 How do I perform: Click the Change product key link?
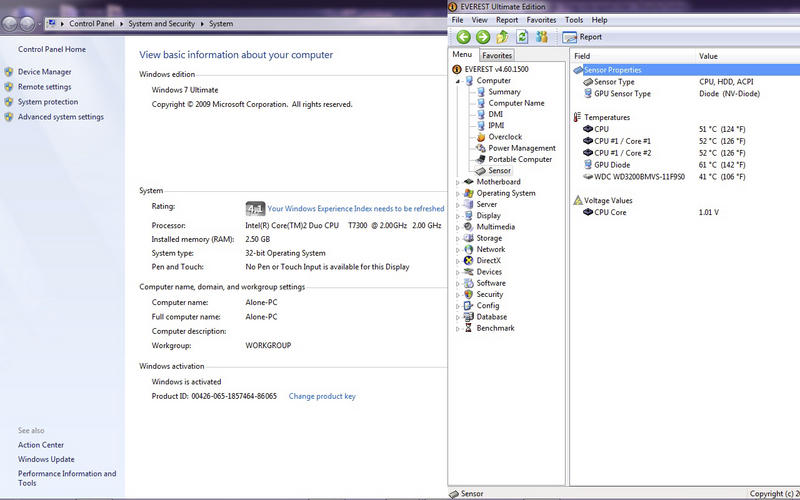322,397
